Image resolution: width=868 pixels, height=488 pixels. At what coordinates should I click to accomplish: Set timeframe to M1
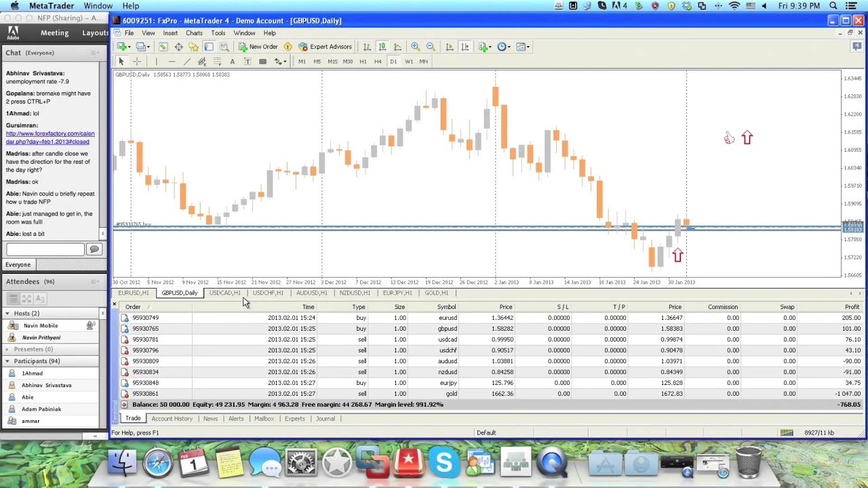pyautogui.click(x=302, y=61)
